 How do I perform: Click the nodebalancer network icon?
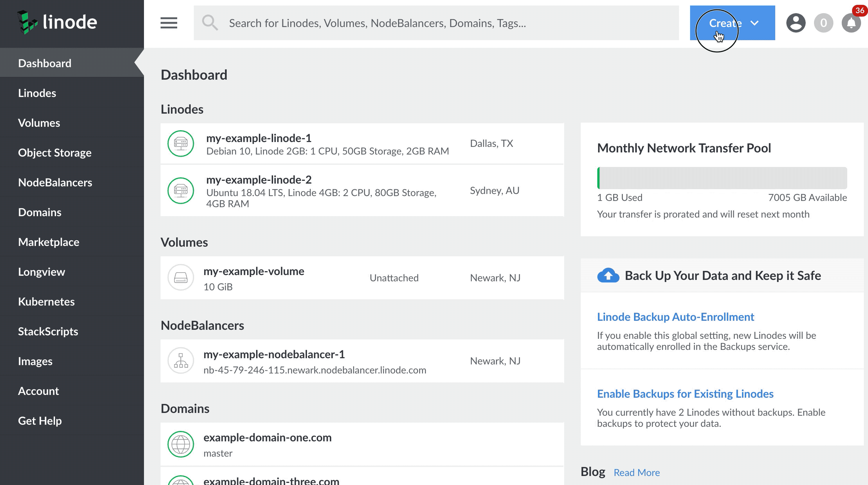181,361
